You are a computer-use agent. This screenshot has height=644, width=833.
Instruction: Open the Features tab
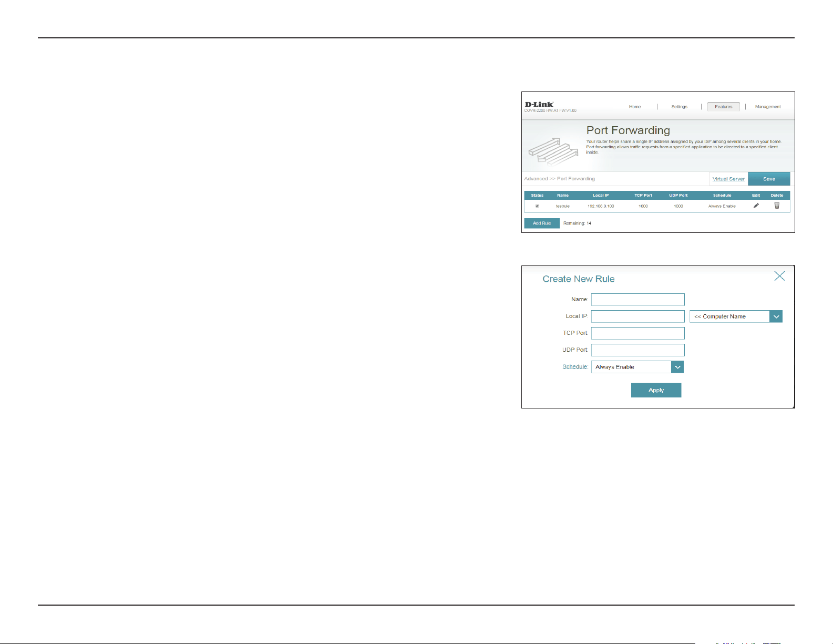pyautogui.click(x=723, y=107)
